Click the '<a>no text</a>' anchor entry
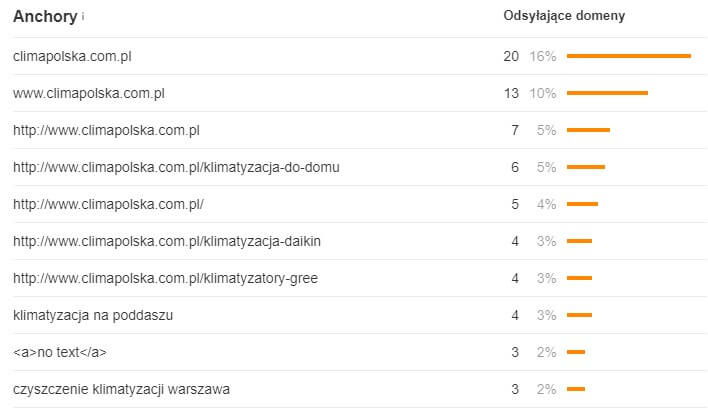708x414 pixels. 60,352
